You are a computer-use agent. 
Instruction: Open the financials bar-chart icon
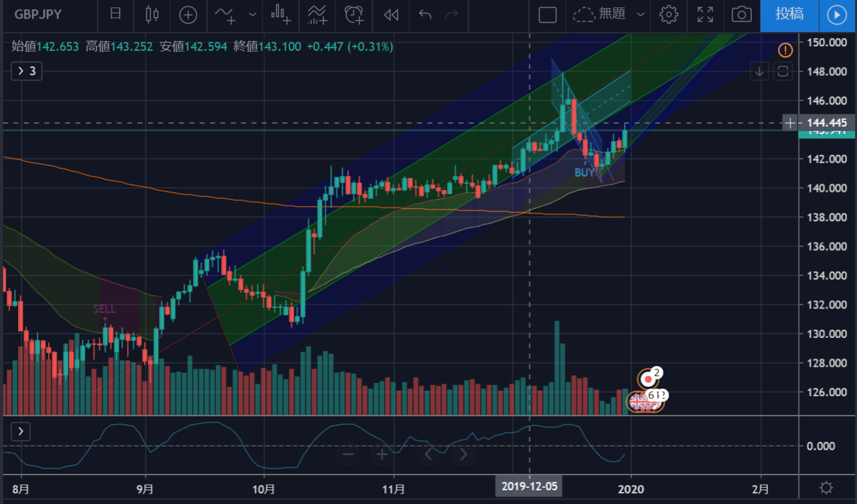coord(281,14)
